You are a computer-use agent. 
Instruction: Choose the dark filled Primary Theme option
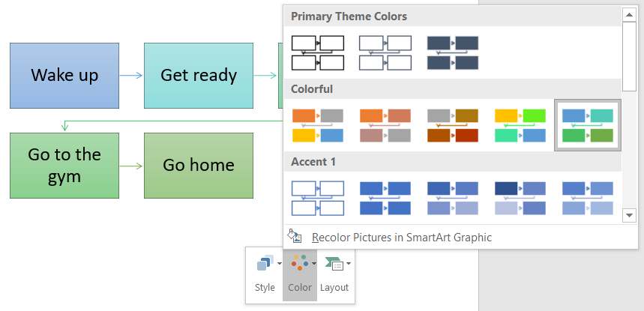[x=453, y=52]
